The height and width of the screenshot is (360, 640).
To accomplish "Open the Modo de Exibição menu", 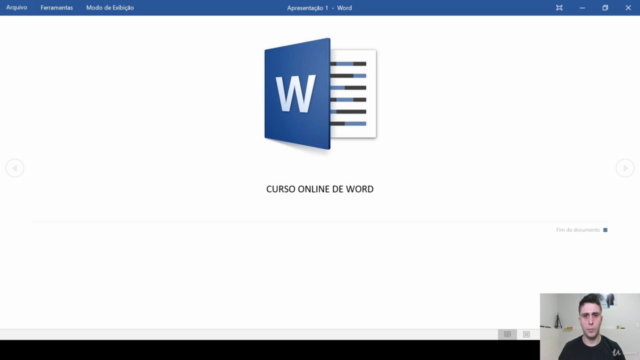I will click(110, 8).
